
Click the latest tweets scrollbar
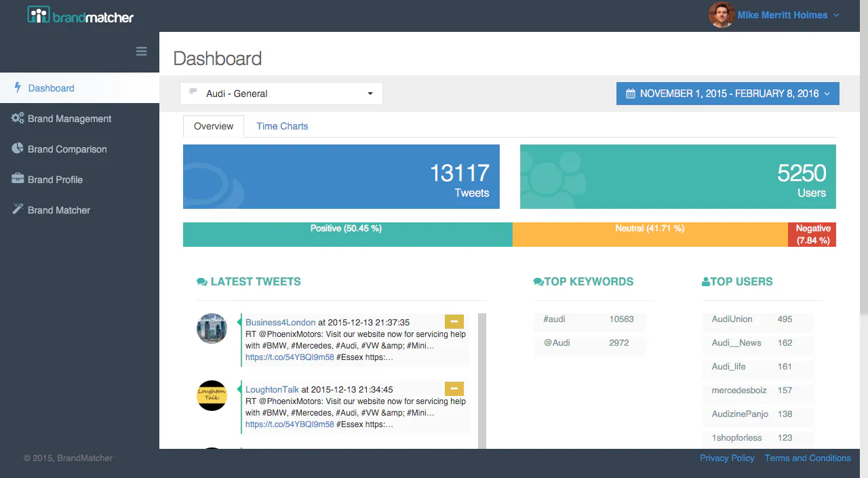click(482, 380)
